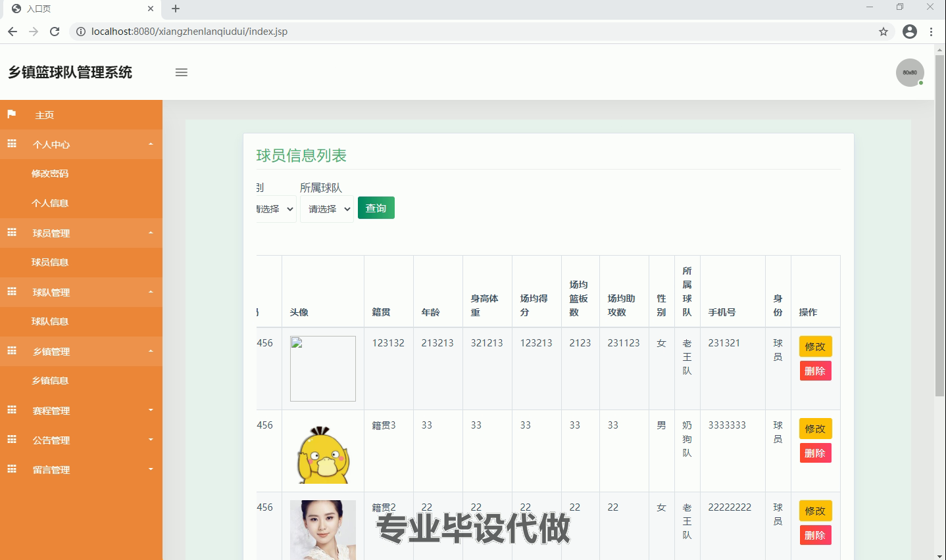The image size is (946, 560).
Task: Toggle the sidebar hamburger menu icon
Action: pyautogui.click(x=182, y=72)
